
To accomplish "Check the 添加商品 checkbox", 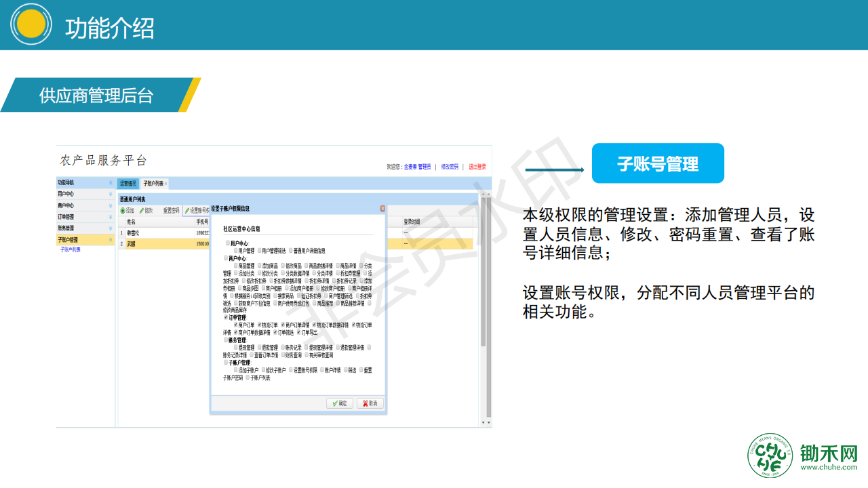I will click(260, 265).
